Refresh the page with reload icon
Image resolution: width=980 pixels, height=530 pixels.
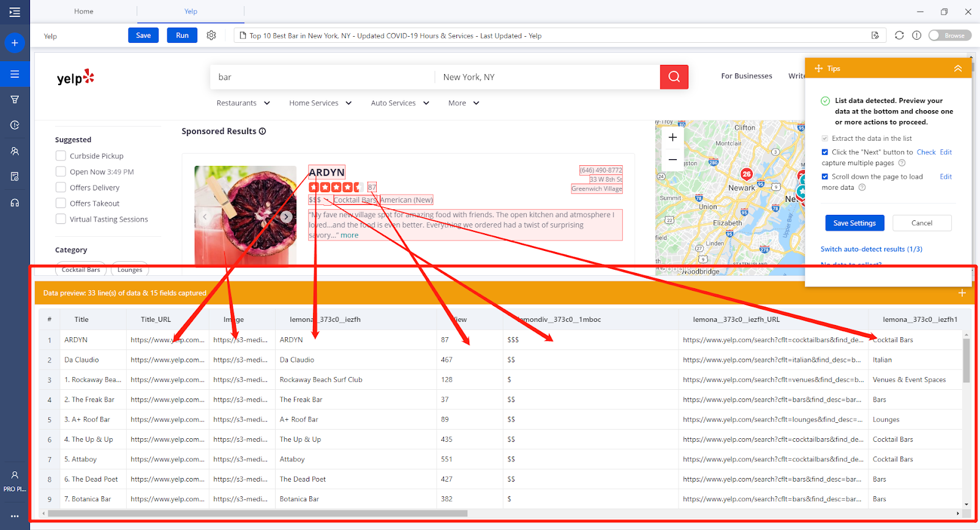pyautogui.click(x=899, y=35)
